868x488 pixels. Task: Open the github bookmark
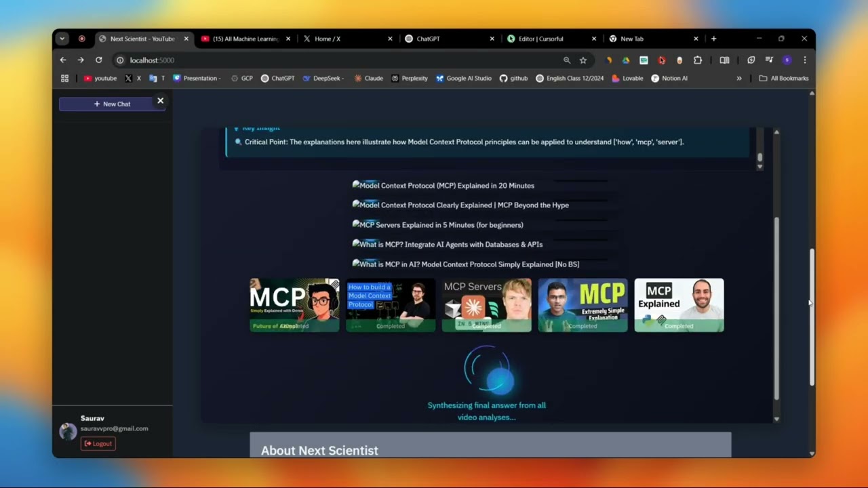pos(513,79)
